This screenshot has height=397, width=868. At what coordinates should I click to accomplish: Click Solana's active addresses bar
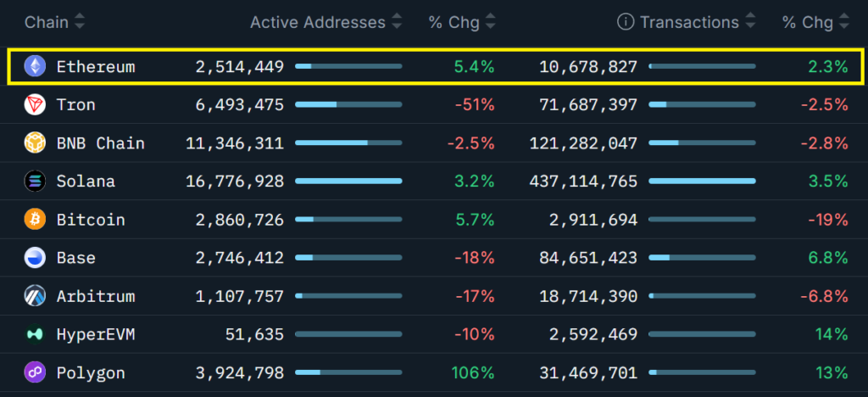[x=348, y=182]
